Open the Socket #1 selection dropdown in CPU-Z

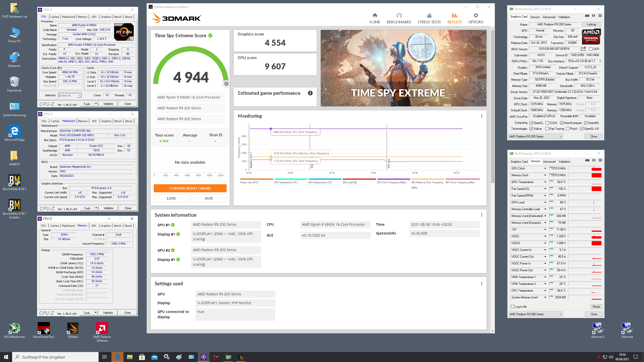coord(70,96)
